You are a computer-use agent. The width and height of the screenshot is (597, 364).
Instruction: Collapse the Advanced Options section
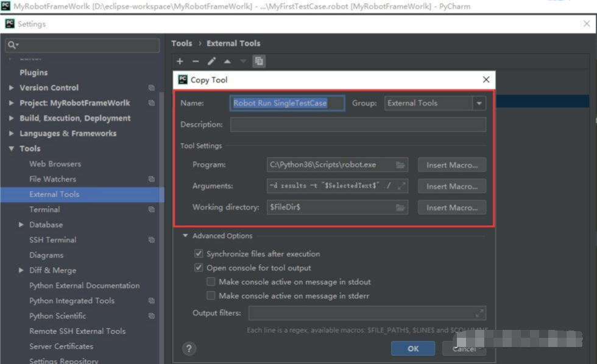tap(185, 236)
